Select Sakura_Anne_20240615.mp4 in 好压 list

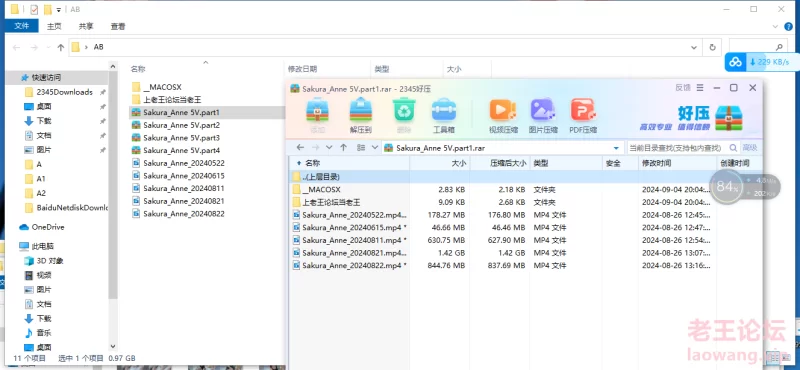(349, 227)
